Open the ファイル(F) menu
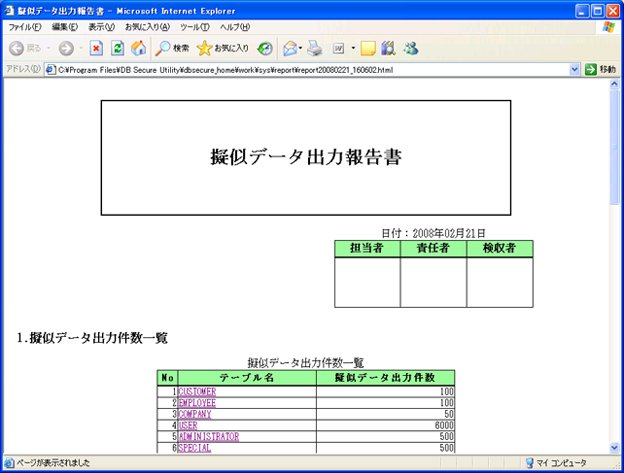 click(x=25, y=27)
